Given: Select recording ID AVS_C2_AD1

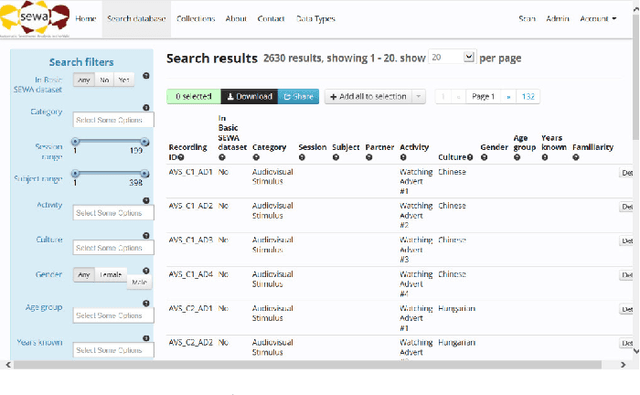Looking at the screenshot, I should (191, 308).
